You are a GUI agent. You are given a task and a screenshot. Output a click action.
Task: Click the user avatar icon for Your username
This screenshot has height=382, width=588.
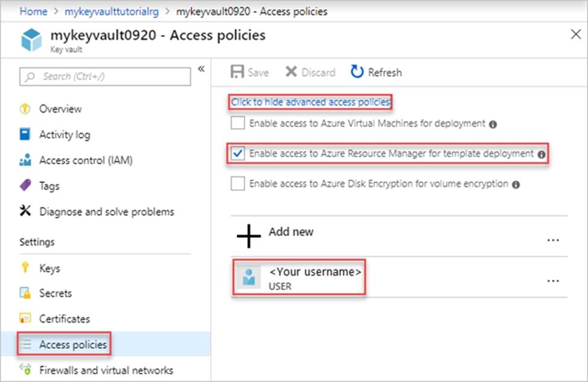[x=248, y=278]
